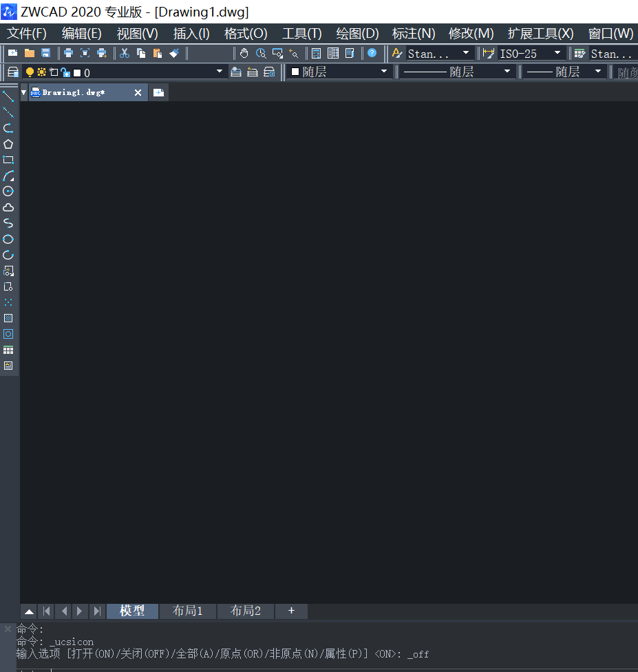This screenshot has height=672, width=638.
Task: Select the Hatch tool
Action: pyautogui.click(x=8, y=318)
